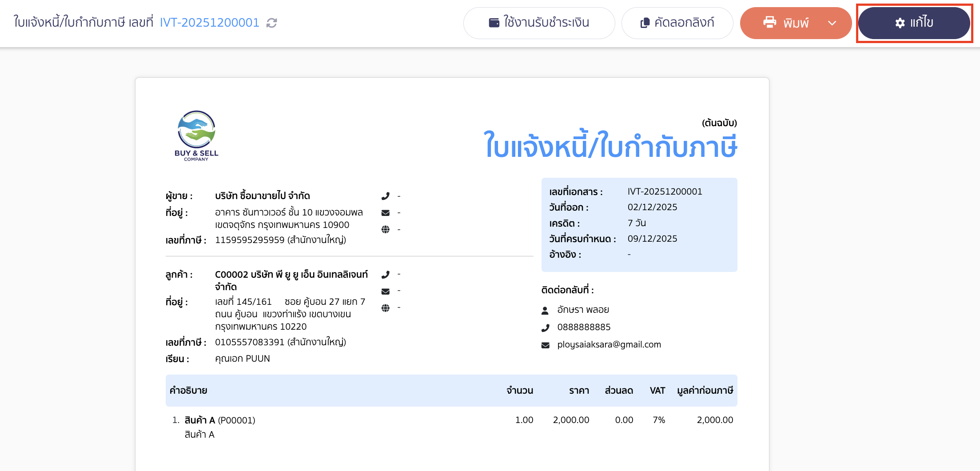Click the globe icon in customer section
Screen dimensions: 980x471
386,307
